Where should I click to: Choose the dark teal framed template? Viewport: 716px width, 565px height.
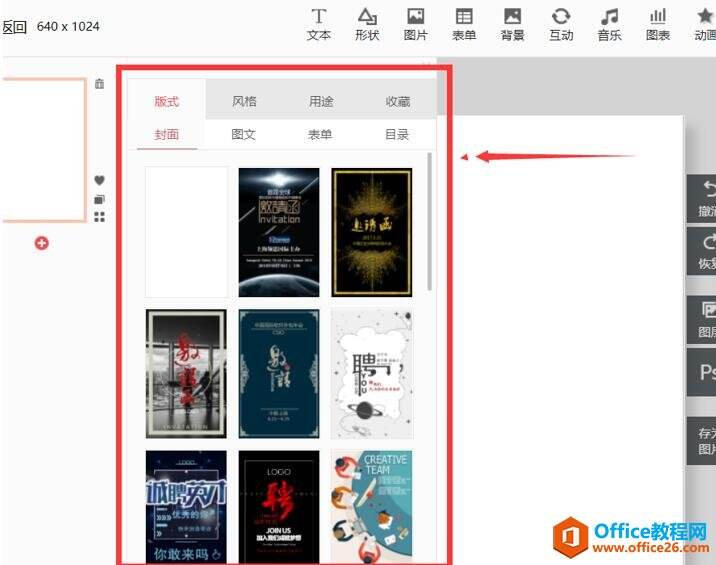[x=279, y=374]
